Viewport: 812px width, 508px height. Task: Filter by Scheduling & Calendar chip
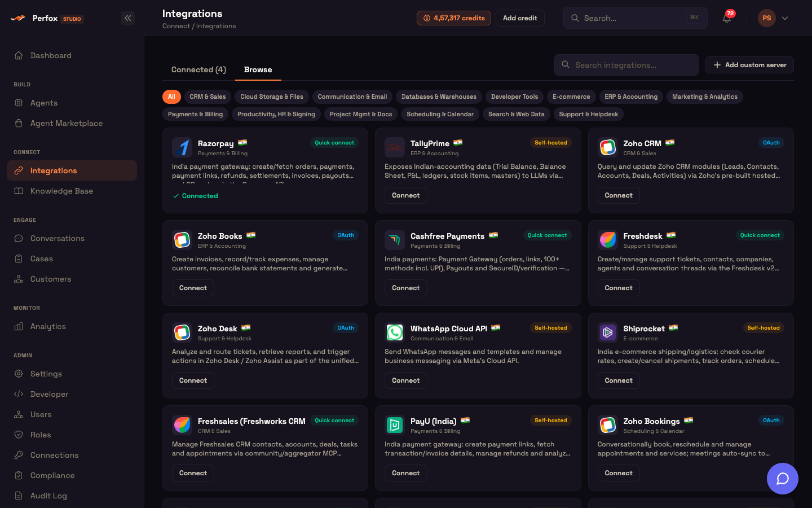(x=440, y=114)
